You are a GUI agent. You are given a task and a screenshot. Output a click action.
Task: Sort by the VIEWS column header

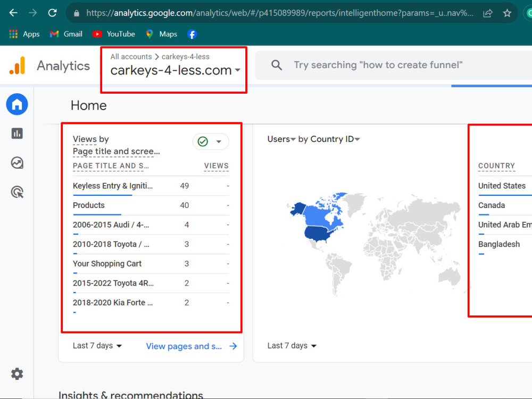coord(216,166)
